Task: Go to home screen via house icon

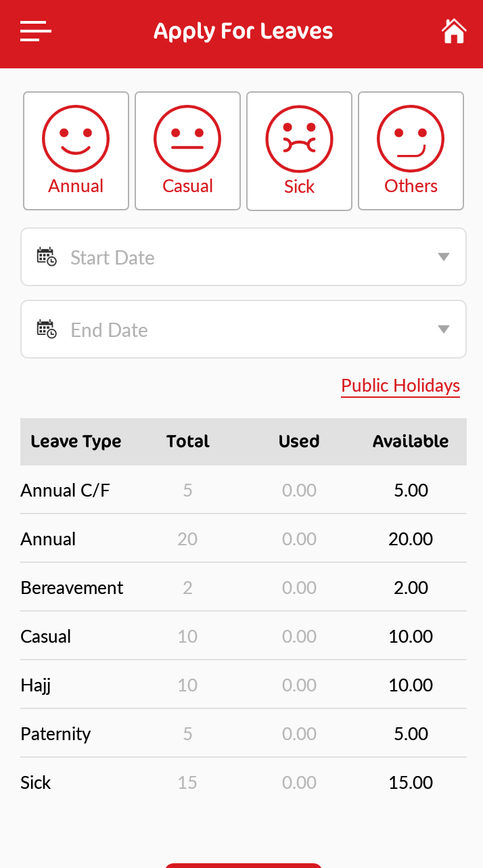Action: pos(454,31)
